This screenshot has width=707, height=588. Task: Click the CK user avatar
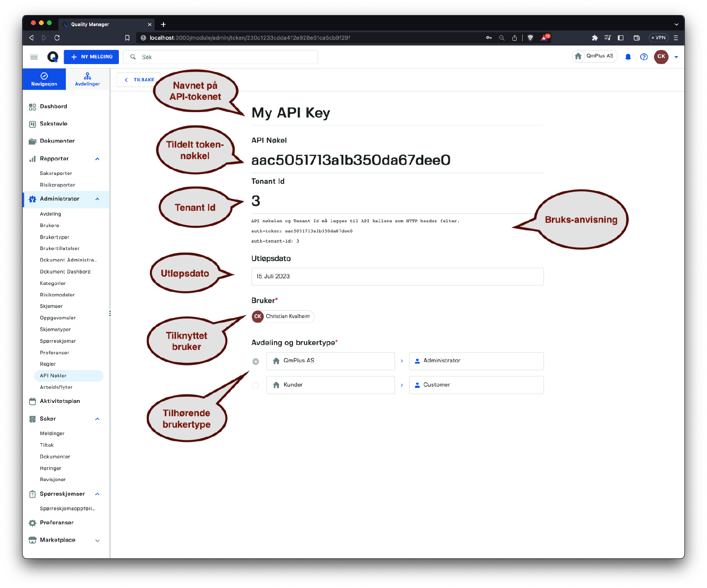(661, 57)
